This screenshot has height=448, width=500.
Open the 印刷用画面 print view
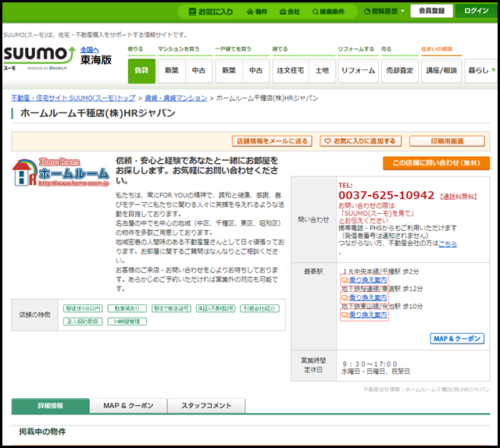point(447,141)
